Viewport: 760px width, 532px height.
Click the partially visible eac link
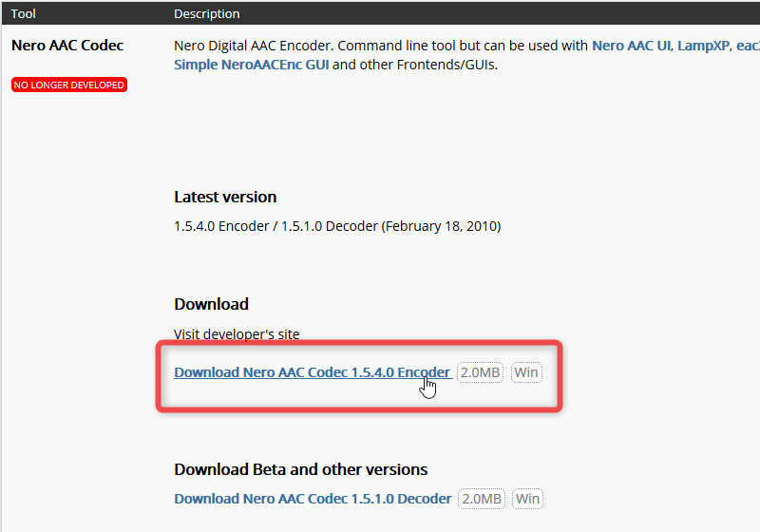748,46
